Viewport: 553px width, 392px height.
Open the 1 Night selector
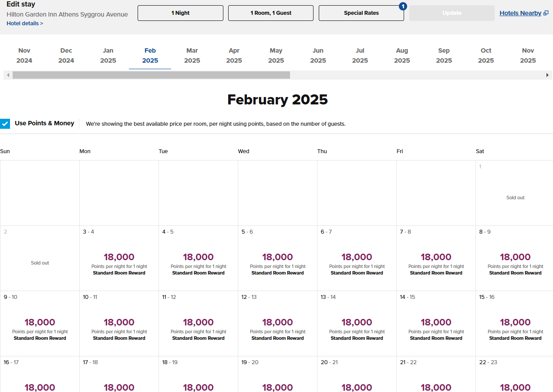180,13
